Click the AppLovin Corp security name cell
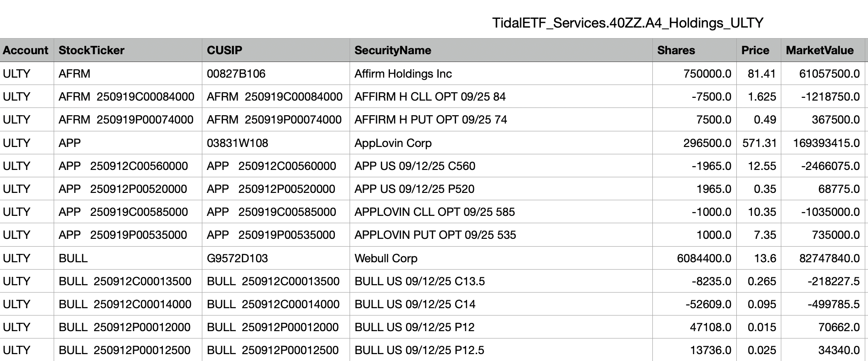Viewport: 868px width, 361px height. coord(393,143)
